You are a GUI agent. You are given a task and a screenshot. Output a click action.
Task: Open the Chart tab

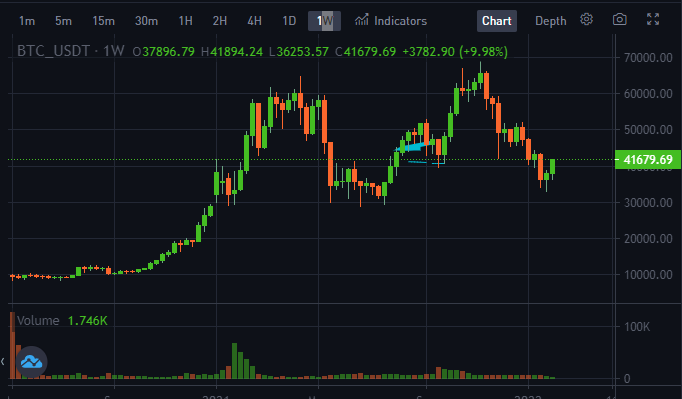[x=497, y=21]
